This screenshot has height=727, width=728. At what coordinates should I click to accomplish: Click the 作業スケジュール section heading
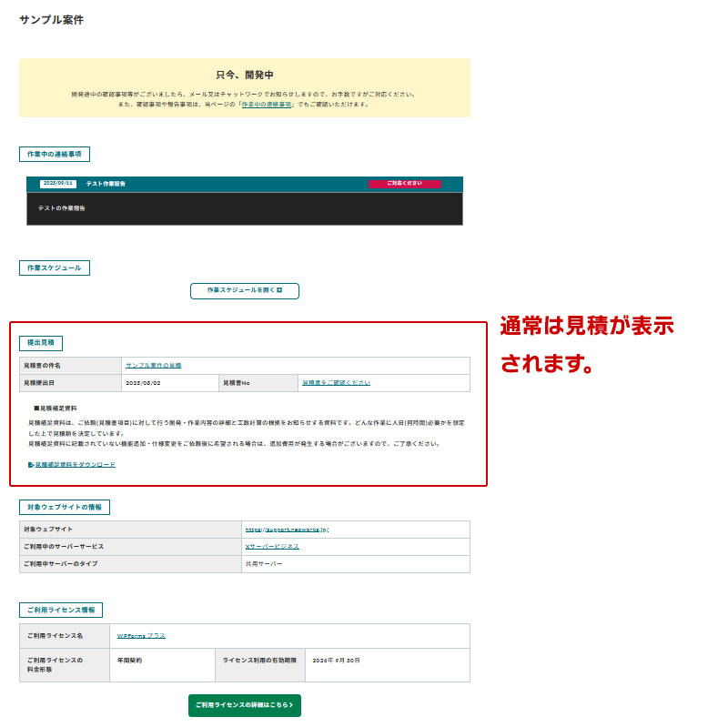click(53, 268)
